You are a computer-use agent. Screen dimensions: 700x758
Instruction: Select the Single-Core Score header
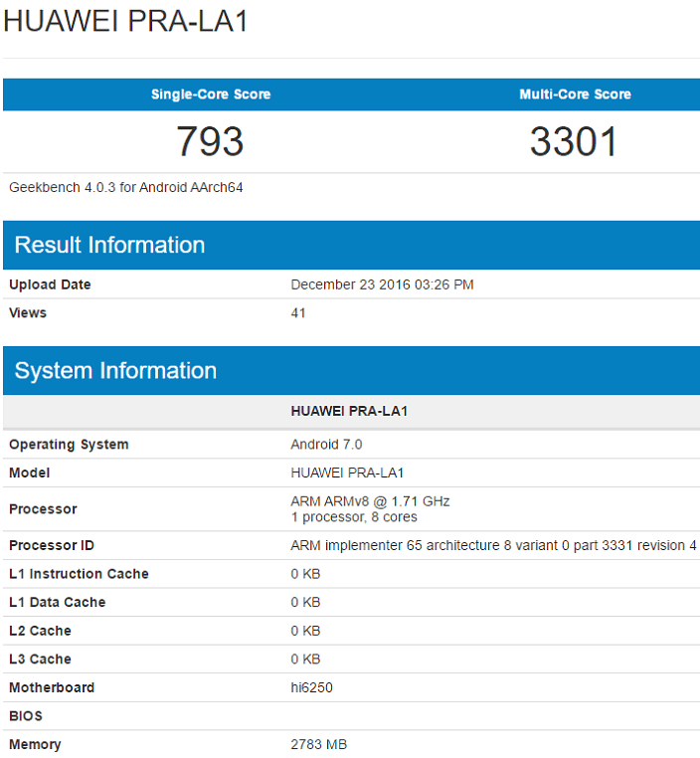coord(211,95)
